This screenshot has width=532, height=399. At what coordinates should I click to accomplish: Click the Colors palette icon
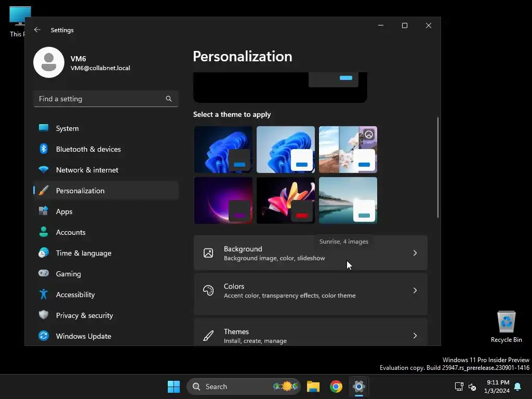coord(208,290)
